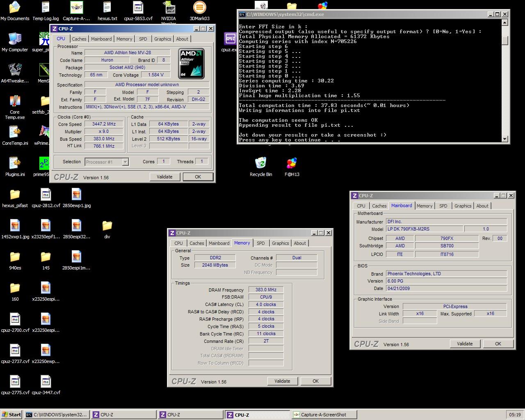Launch A64Tweaker desktop icon
Screen dimensions: 525x420
[15, 73]
